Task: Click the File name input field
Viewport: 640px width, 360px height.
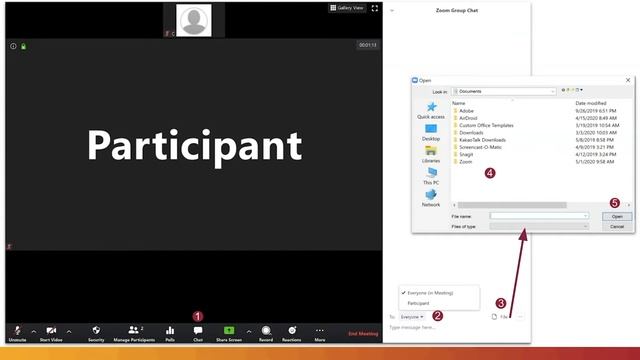Action: 539,216
